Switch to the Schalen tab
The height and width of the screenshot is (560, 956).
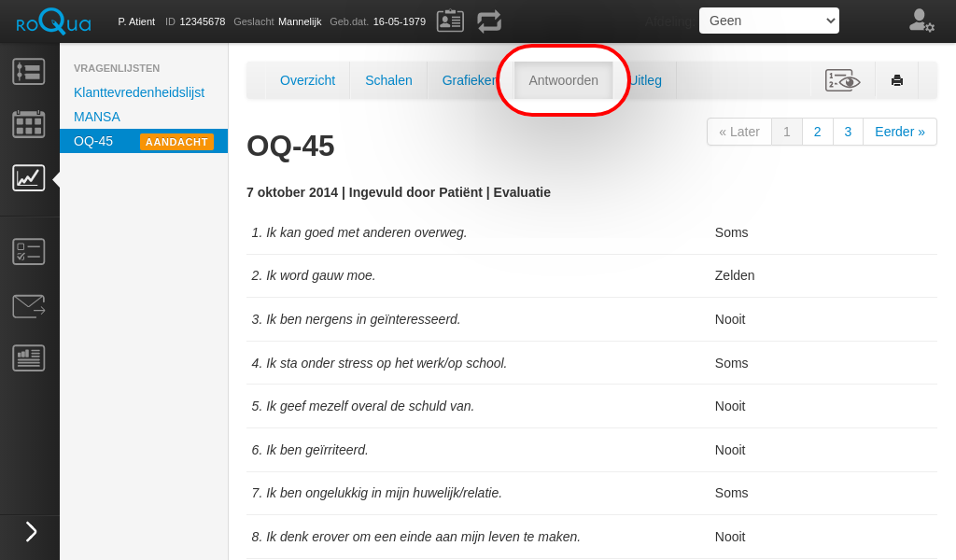coord(388,80)
